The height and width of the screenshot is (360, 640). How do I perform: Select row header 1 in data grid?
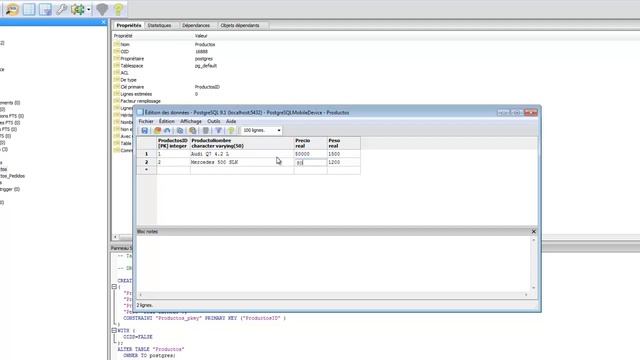click(147, 154)
